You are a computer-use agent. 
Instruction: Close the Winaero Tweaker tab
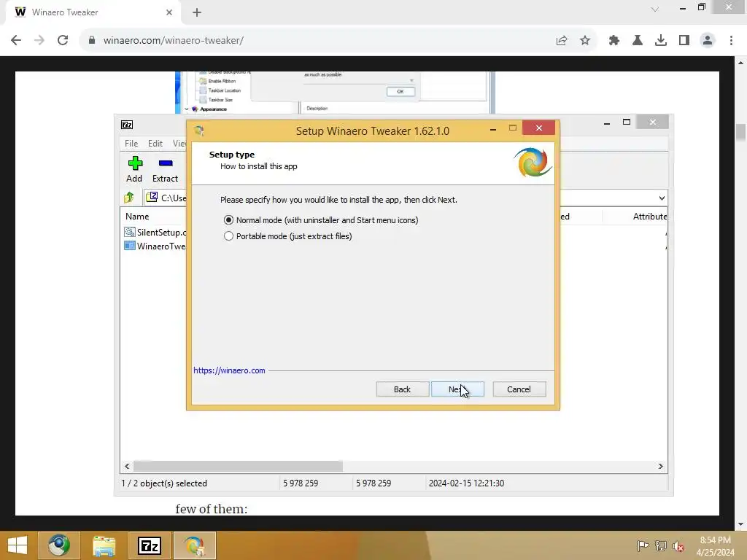169,12
